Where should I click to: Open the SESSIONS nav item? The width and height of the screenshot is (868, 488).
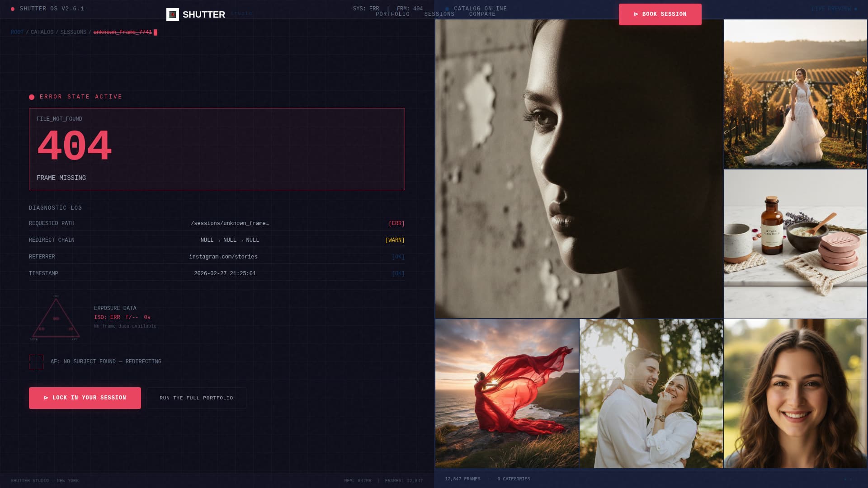point(439,14)
